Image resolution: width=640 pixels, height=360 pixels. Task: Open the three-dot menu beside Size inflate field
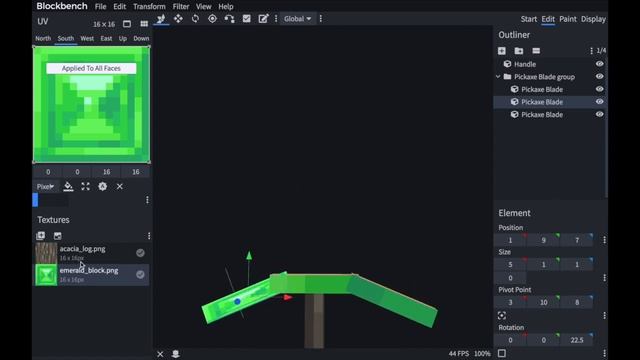pyautogui.click(x=604, y=278)
